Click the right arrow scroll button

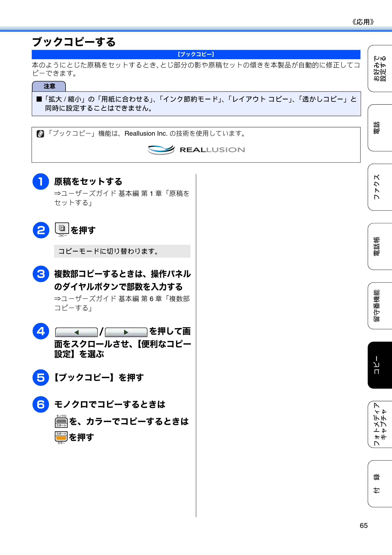click(x=126, y=332)
